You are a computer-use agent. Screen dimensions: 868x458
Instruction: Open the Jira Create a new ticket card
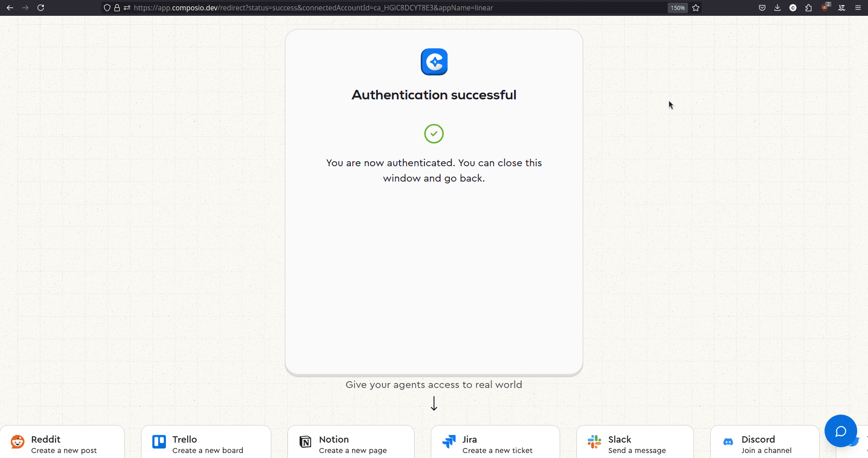(495, 442)
